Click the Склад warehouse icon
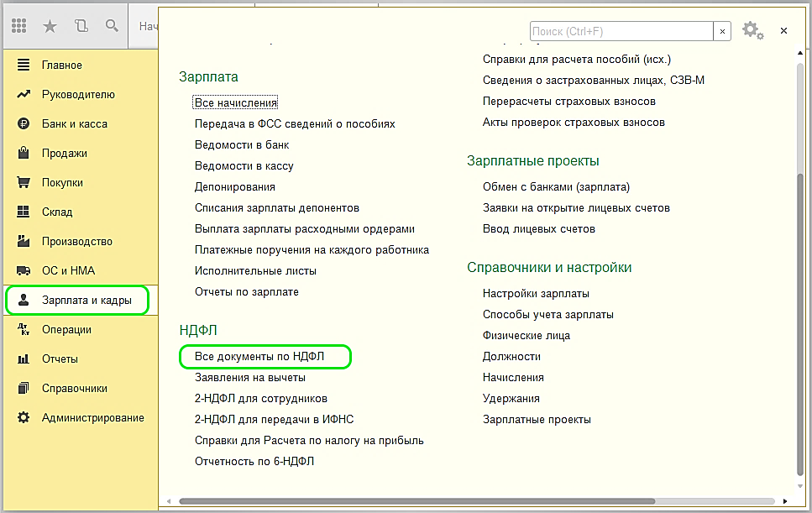Image resolution: width=812 pixels, height=513 pixels. (x=24, y=212)
